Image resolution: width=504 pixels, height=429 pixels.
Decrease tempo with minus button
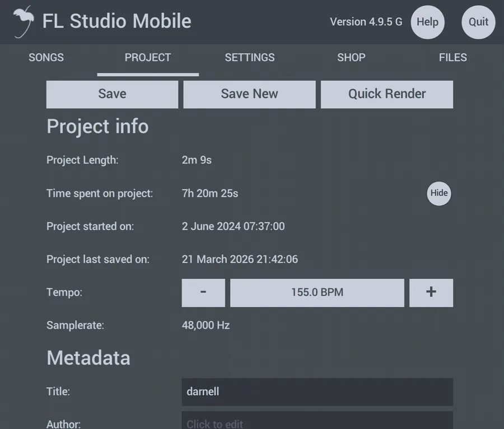pos(203,292)
